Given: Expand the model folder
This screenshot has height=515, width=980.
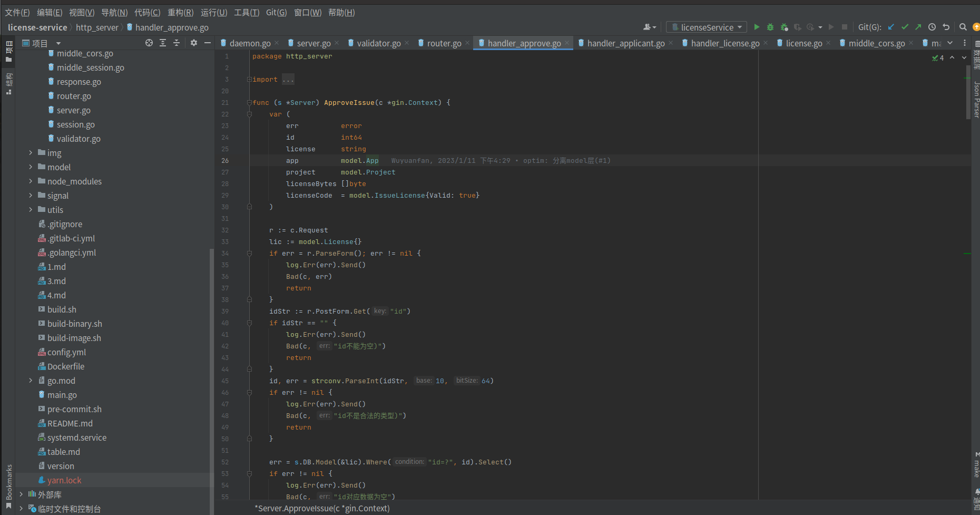Looking at the screenshot, I should [31, 167].
